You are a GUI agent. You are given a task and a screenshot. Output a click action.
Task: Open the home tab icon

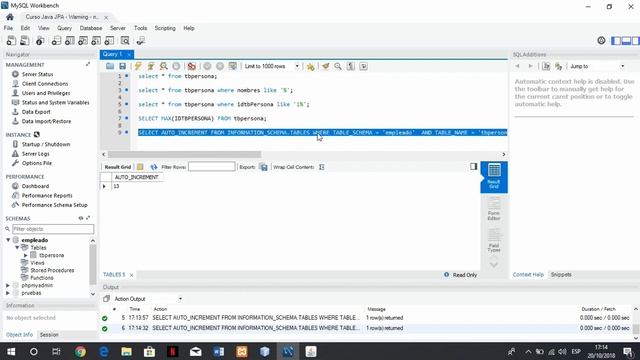coord(10,17)
